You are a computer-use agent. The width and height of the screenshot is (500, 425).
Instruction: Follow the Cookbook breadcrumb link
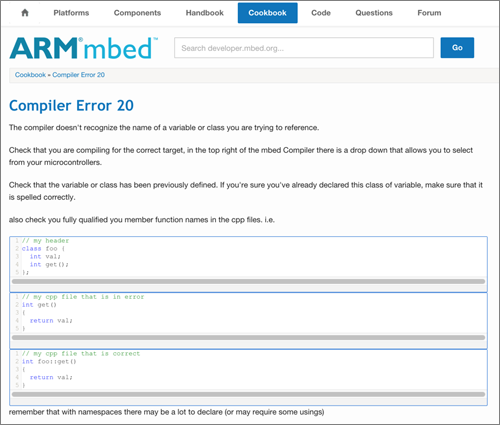click(x=30, y=75)
